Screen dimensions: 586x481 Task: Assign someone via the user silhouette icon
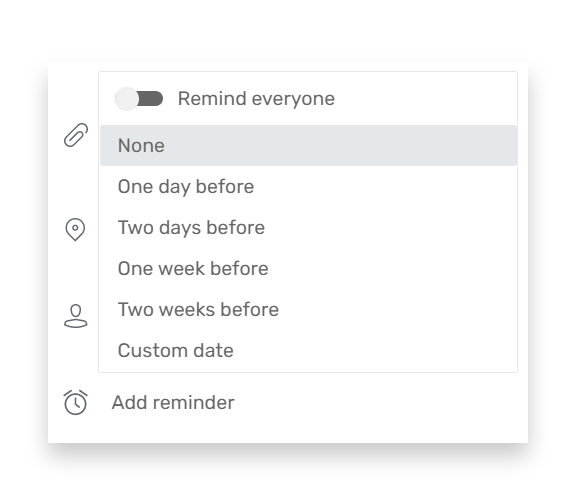tap(76, 316)
